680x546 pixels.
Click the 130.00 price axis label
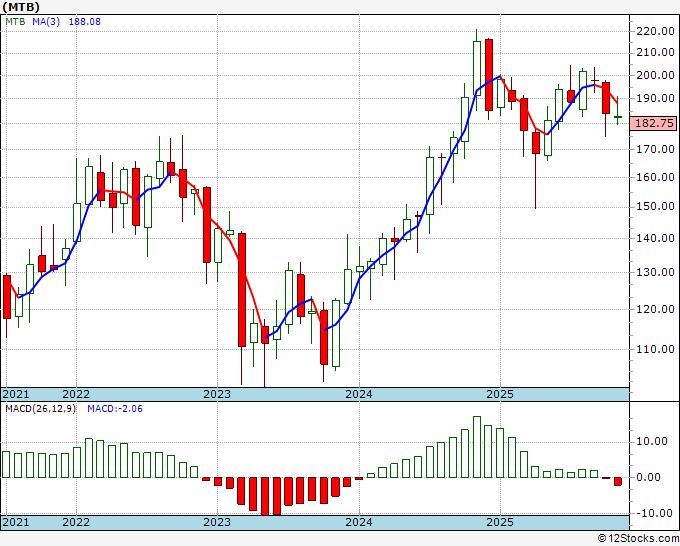655,272
